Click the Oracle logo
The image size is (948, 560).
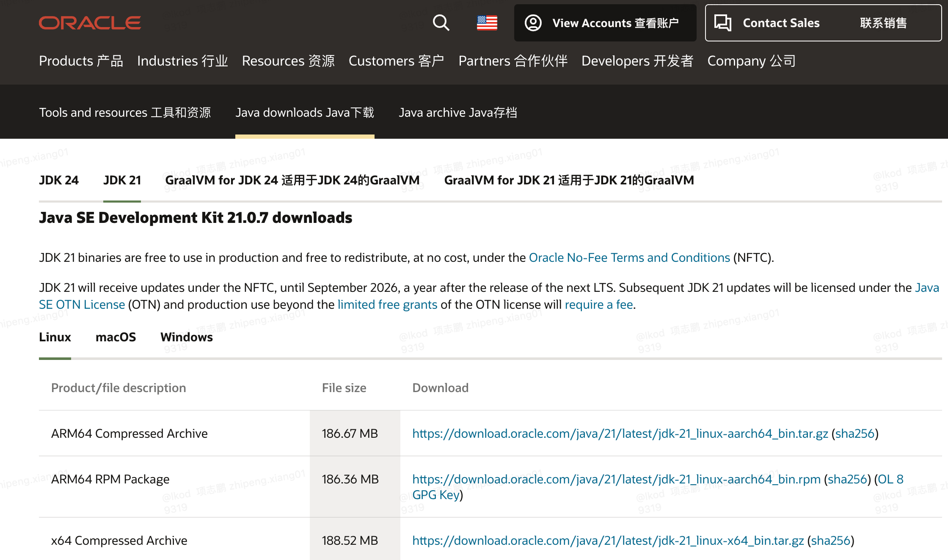click(x=90, y=23)
